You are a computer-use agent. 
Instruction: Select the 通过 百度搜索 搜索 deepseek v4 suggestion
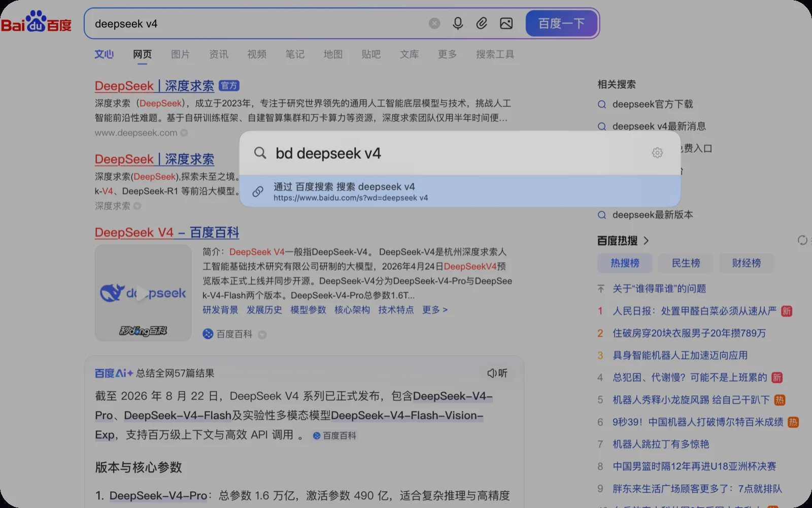click(460, 191)
